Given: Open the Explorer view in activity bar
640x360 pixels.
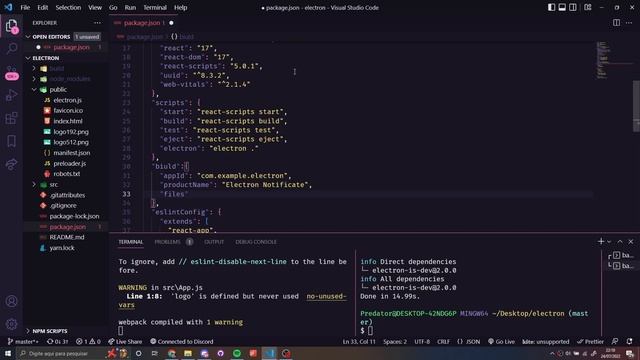Looking at the screenshot, I should pos(11,26).
